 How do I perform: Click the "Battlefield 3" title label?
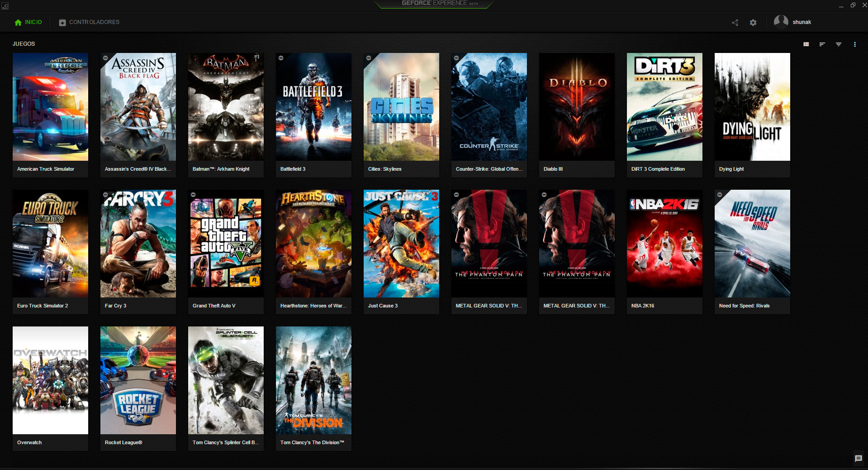pyautogui.click(x=293, y=169)
